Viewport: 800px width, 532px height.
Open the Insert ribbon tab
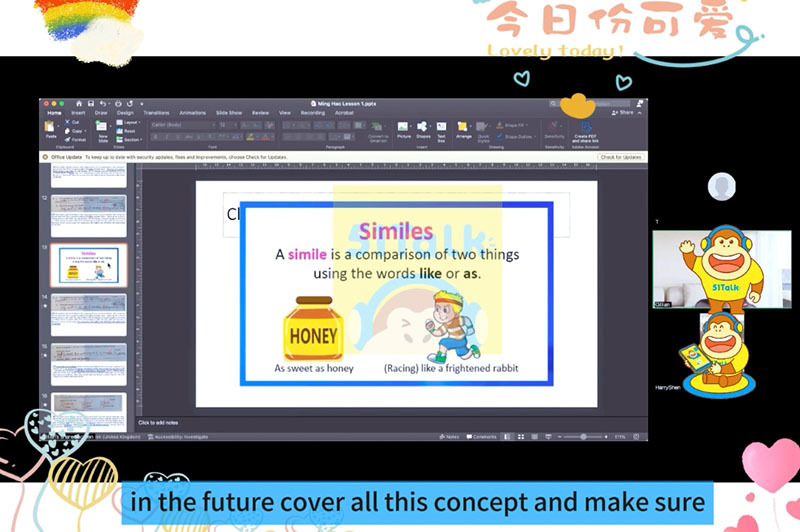coord(78,113)
